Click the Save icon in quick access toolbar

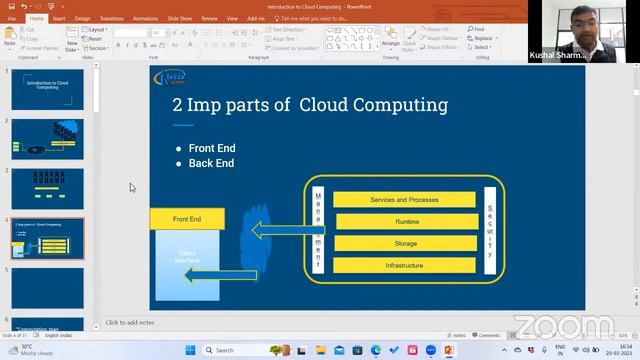click(x=11, y=6)
